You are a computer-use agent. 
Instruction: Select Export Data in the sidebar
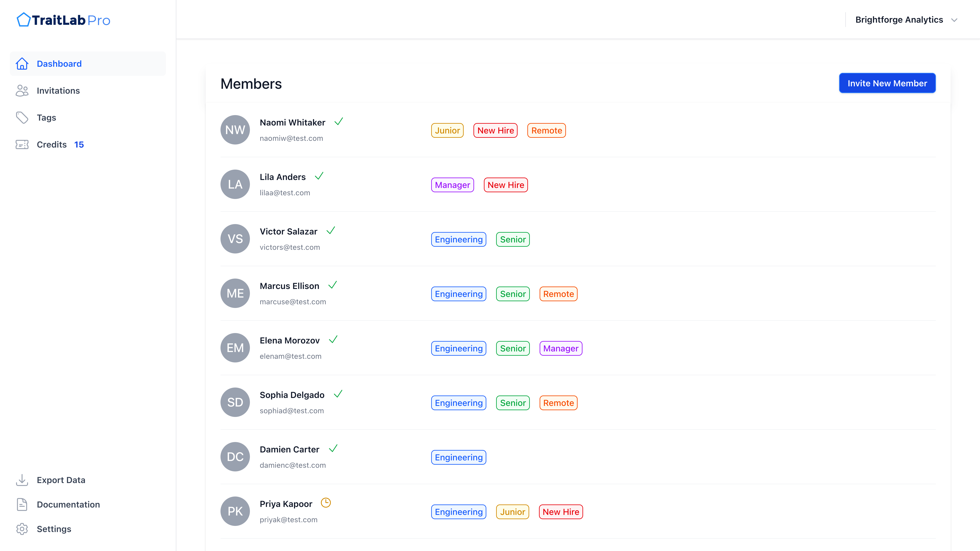pyautogui.click(x=88, y=480)
